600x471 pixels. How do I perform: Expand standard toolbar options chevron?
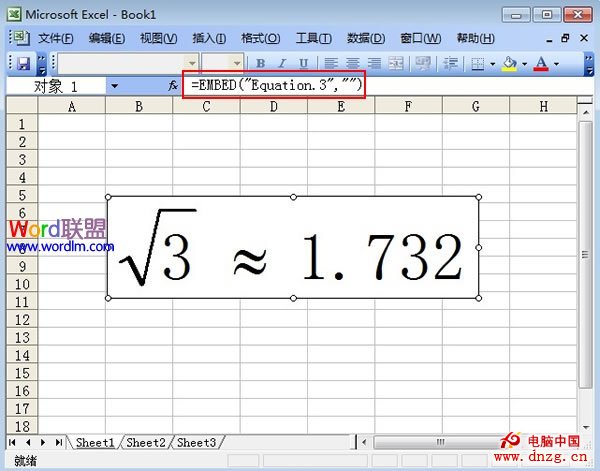[42, 64]
